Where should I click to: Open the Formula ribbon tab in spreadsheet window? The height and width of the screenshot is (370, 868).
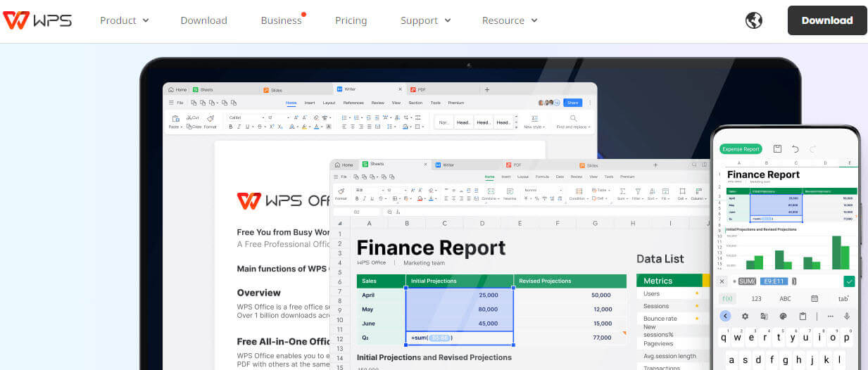pos(542,177)
